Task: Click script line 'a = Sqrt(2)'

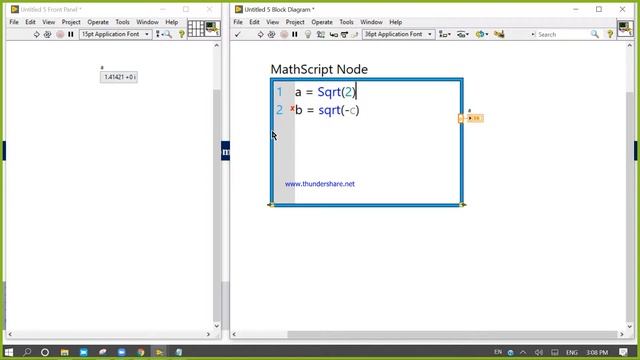Action: (x=326, y=92)
